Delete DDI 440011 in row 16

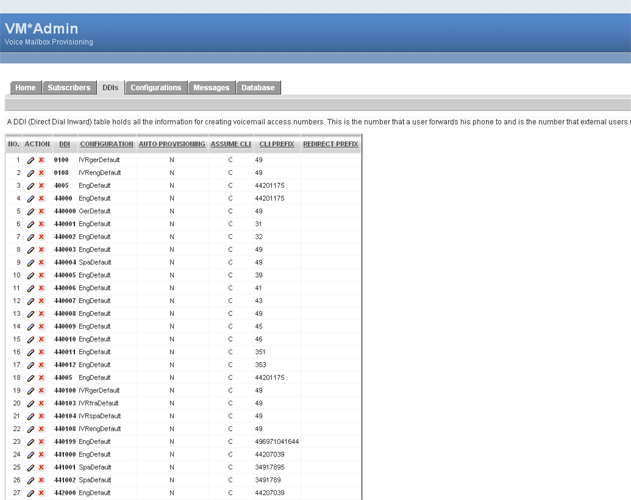pos(42,352)
